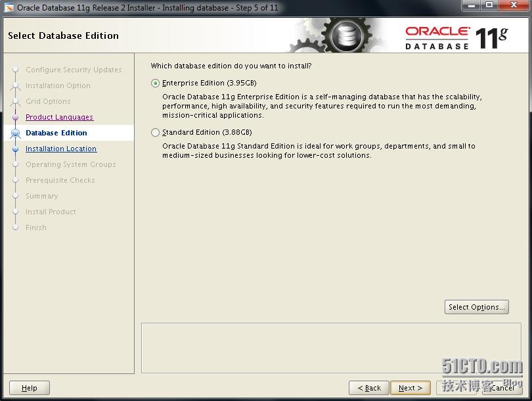Click the Operating System Groups label
This screenshot has width=532, height=401.
coord(70,164)
